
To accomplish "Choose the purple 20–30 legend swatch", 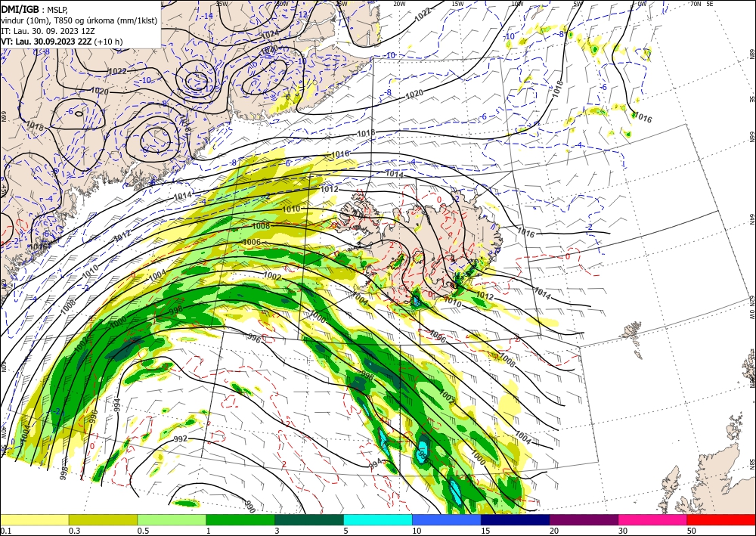I will click(x=584, y=519).
